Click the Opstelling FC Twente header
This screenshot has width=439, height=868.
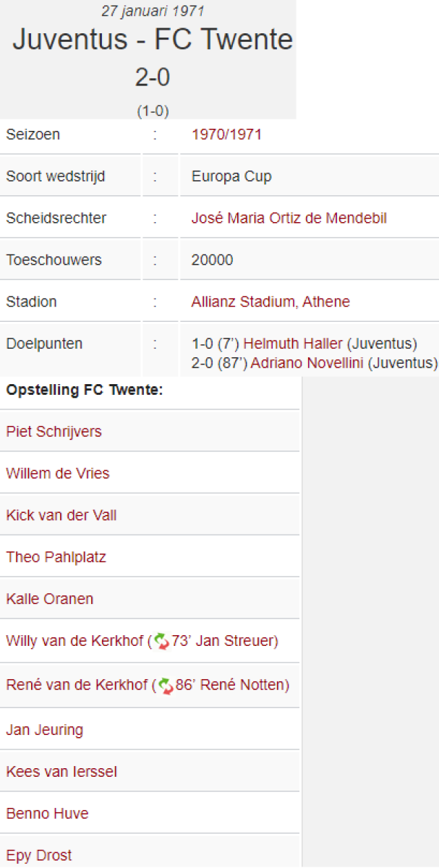tap(85, 391)
